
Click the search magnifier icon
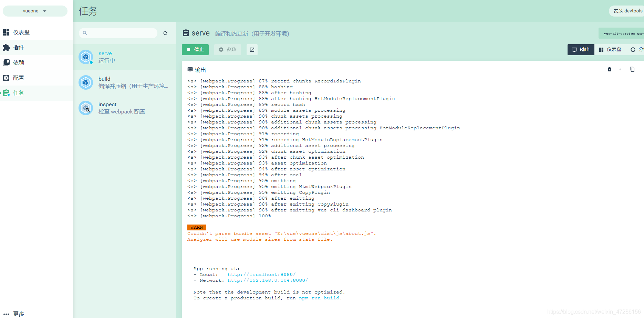point(85,33)
